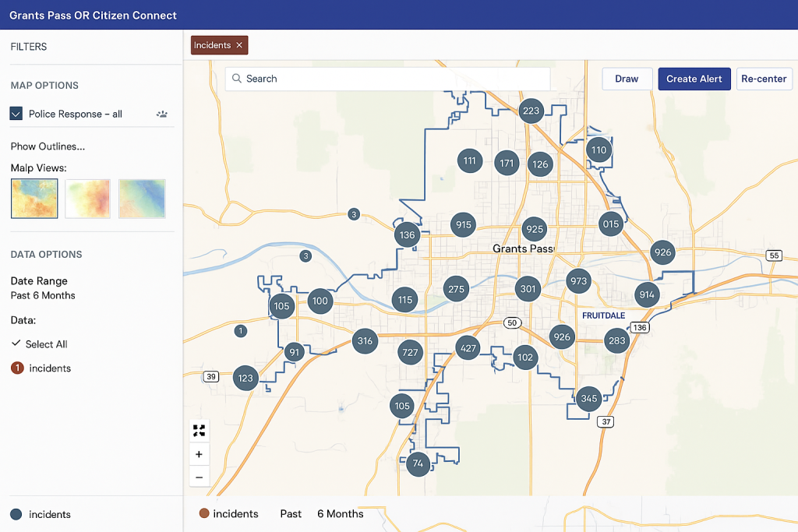Click the route 50 highway shield
Image resolution: width=798 pixels, height=532 pixels.
(513, 322)
